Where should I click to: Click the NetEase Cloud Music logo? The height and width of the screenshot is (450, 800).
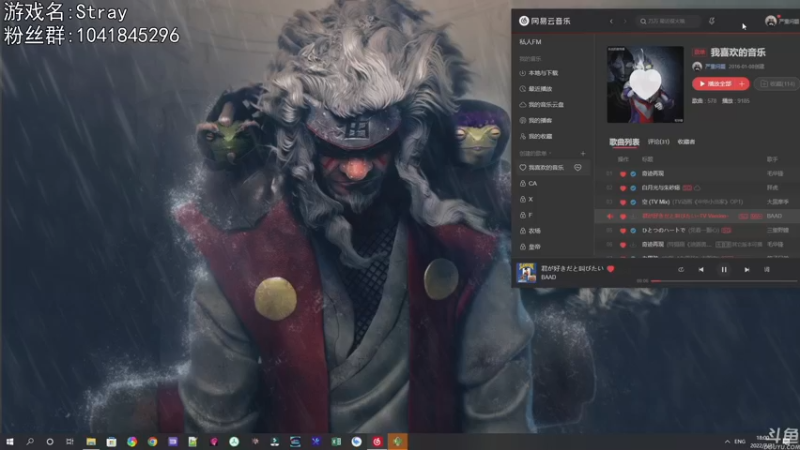point(545,21)
